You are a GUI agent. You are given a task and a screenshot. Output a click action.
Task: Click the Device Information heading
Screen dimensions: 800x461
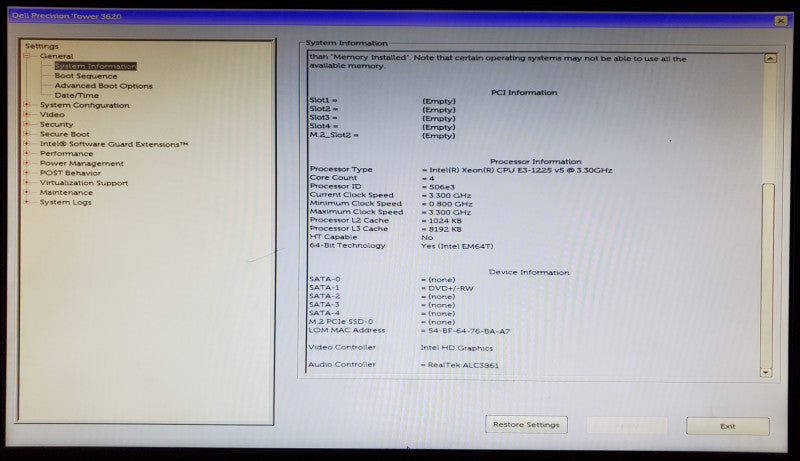529,272
